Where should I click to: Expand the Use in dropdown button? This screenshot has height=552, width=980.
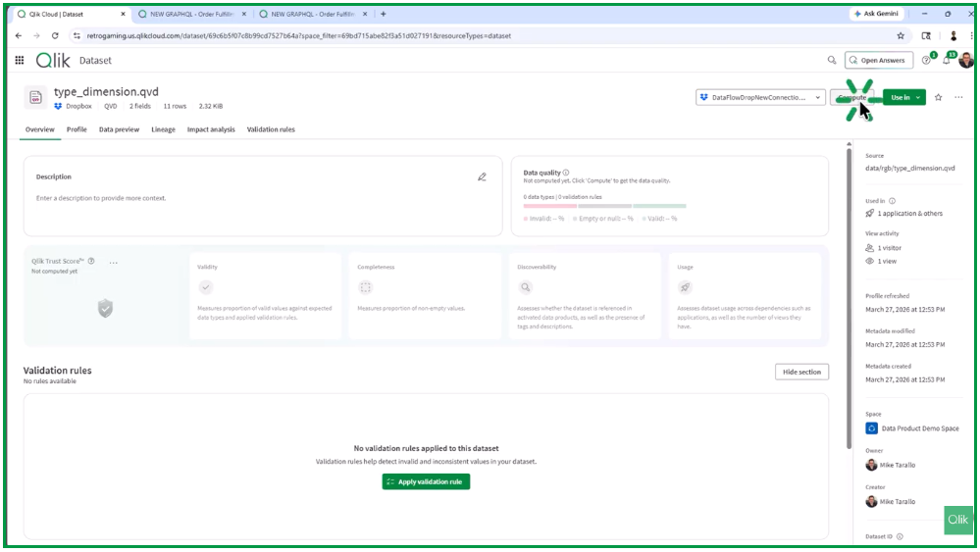click(x=918, y=98)
